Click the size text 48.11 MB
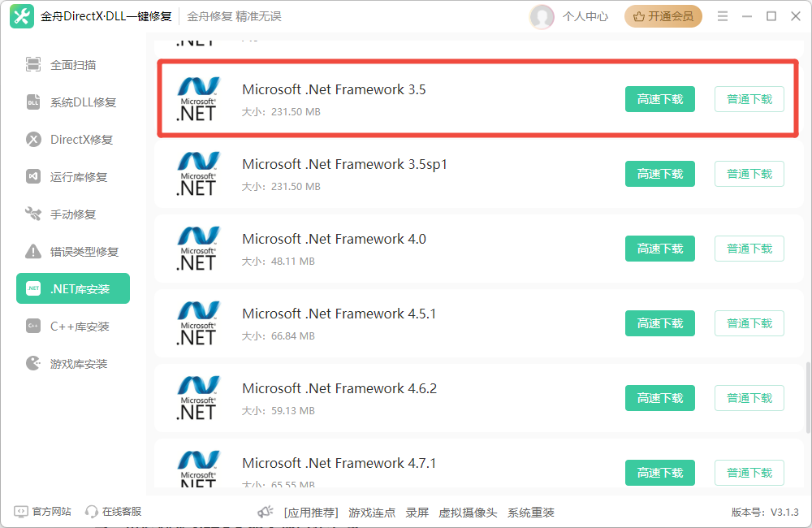Viewport: 812px width, 528px height. click(292, 261)
